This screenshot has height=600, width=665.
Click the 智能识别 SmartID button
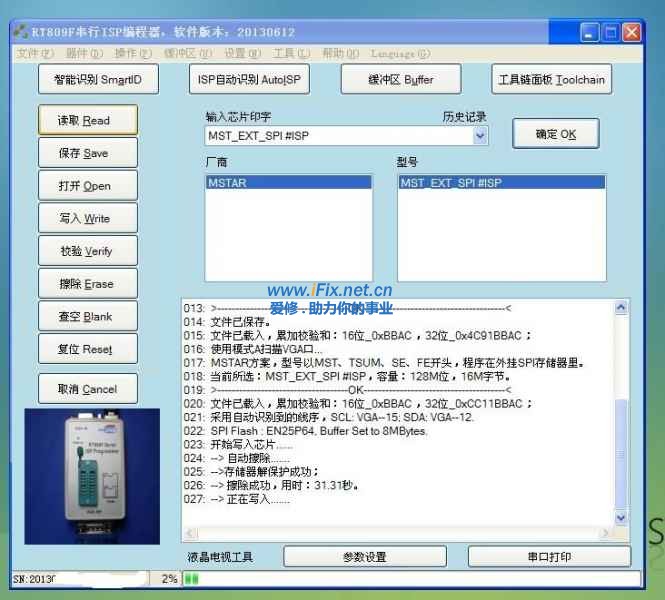pos(98,79)
